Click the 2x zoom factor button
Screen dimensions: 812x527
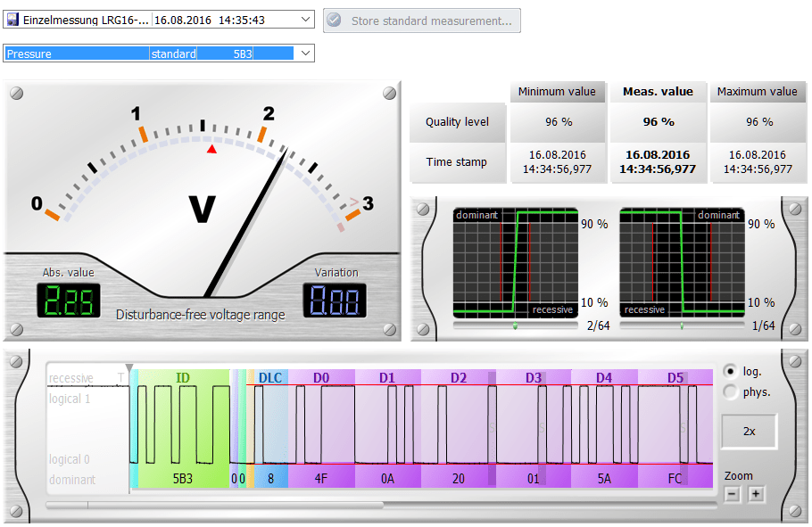[749, 432]
